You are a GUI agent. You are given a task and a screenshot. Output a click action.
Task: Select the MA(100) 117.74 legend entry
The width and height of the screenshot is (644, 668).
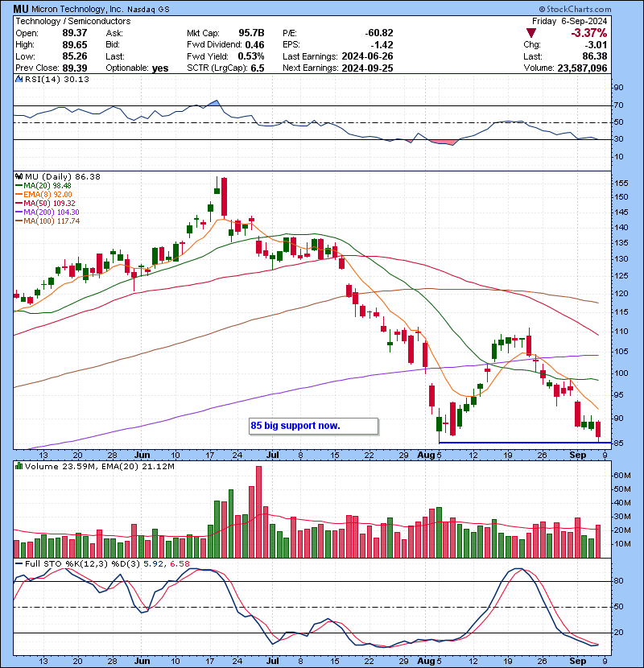tap(47, 221)
